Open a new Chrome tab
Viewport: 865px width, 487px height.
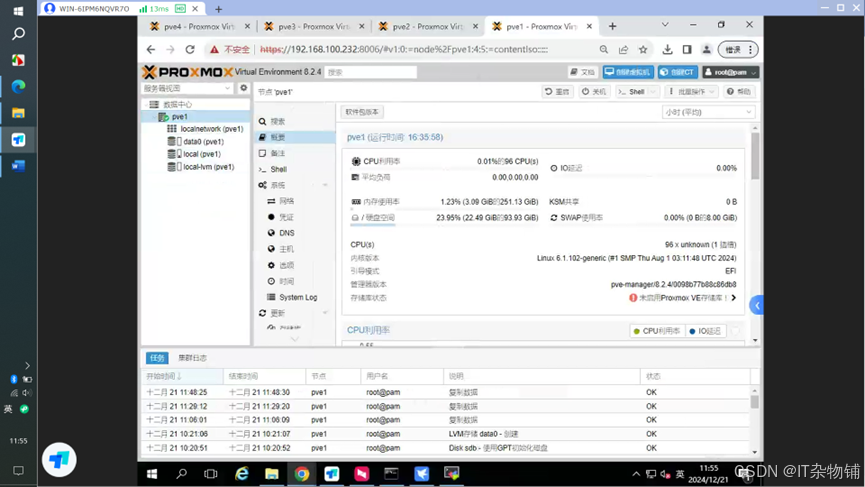click(x=612, y=26)
